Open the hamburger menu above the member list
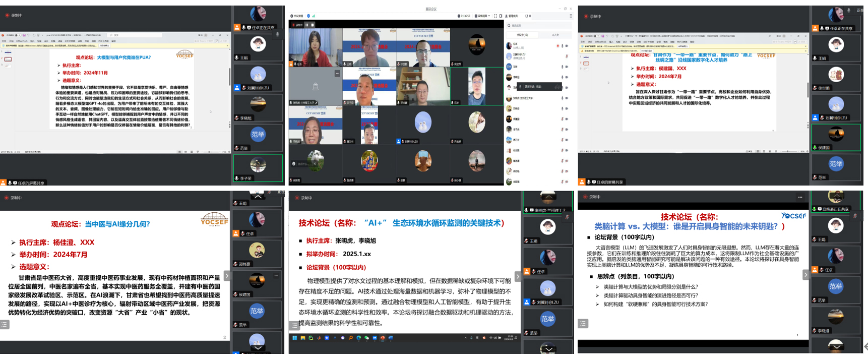Screen dimensions: 868x363 pos(571,16)
